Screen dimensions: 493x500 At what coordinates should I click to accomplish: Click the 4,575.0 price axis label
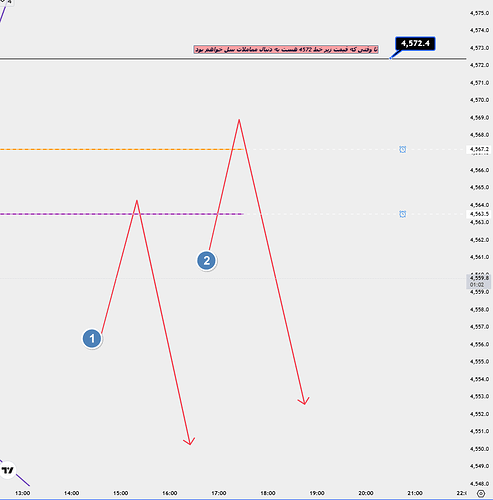479,13
